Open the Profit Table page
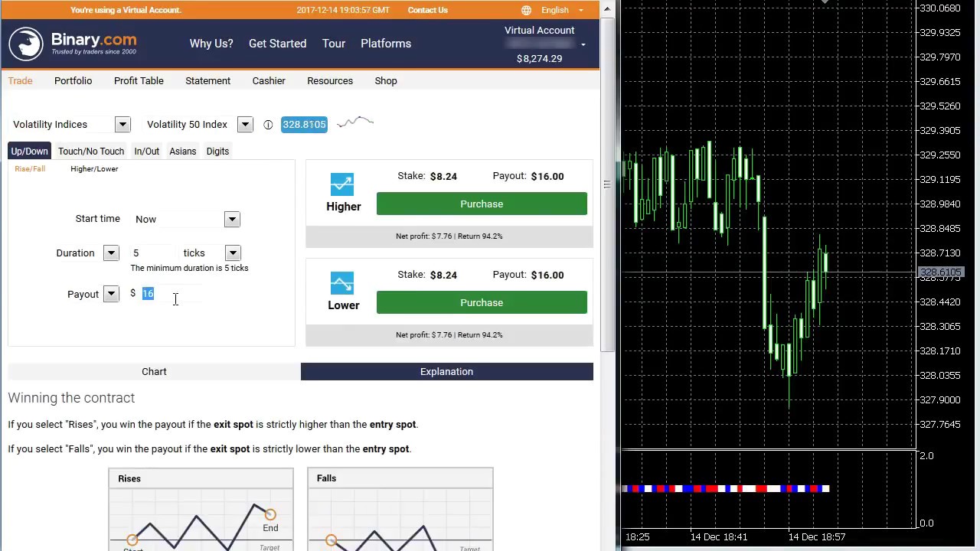This screenshot has height=551, width=980. [x=139, y=80]
